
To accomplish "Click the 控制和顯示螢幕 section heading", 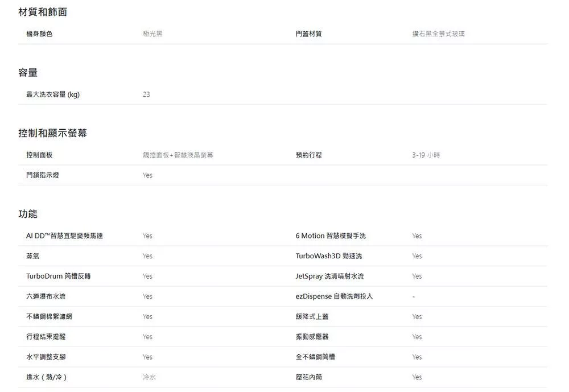I will point(52,133).
